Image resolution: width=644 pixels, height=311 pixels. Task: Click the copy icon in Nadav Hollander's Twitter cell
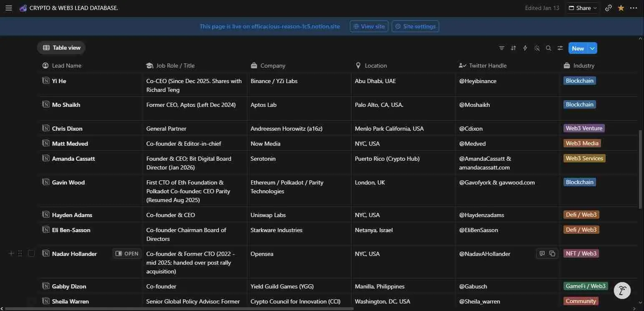[552, 253]
